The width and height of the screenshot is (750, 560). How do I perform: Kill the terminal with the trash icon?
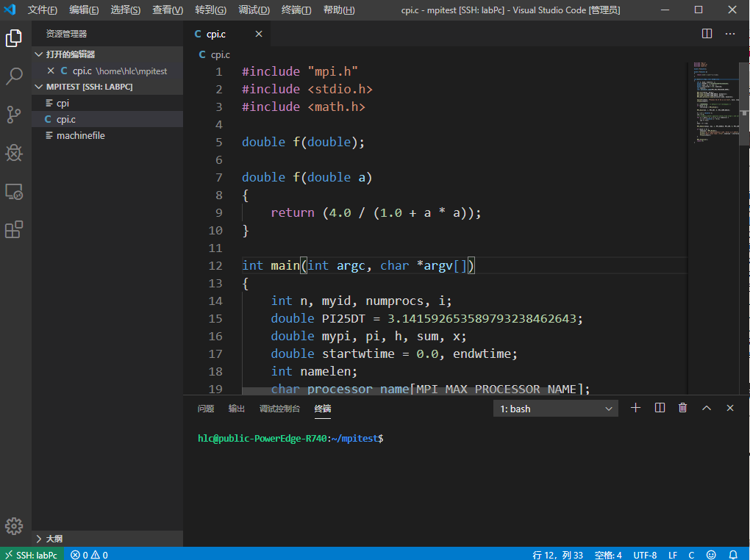pyautogui.click(x=682, y=407)
